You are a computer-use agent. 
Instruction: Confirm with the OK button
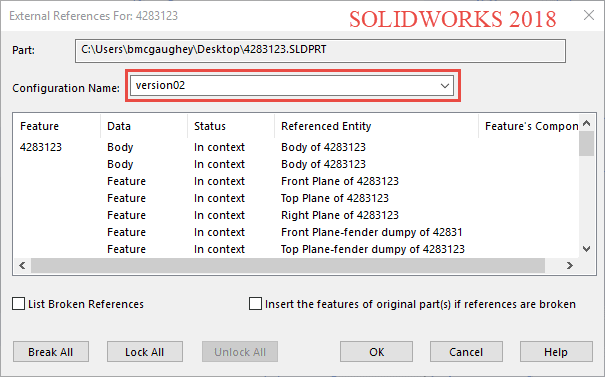pyautogui.click(x=376, y=352)
